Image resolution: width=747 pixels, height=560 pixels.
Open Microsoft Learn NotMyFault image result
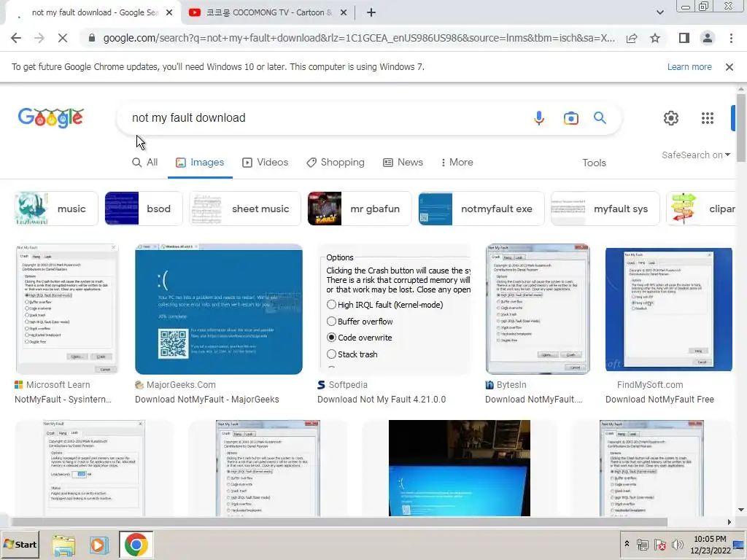66,309
